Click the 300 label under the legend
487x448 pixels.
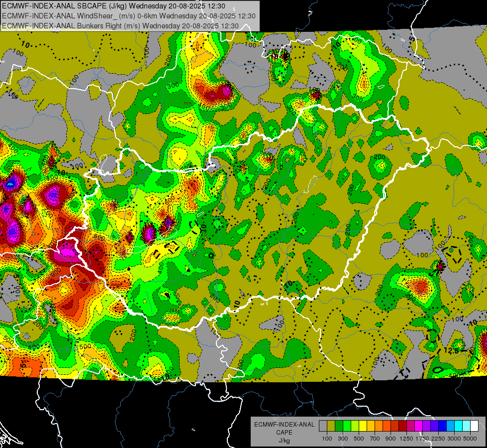tap(343, 439)
